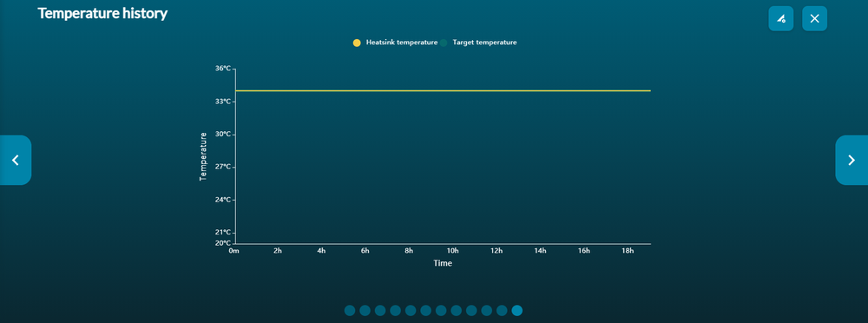
Task: Close the Temperature history view
Action: coord(814,18)
